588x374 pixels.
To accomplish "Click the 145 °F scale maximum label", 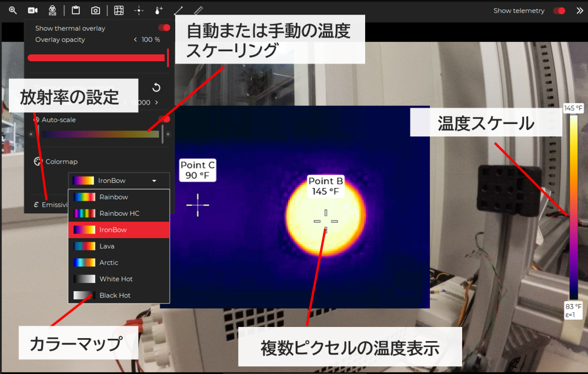I will [573, 108].
